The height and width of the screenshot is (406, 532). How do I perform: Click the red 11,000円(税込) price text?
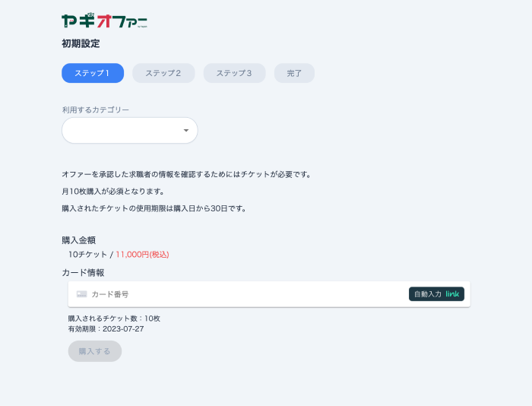pyautogui.click(x=142, y=255)
